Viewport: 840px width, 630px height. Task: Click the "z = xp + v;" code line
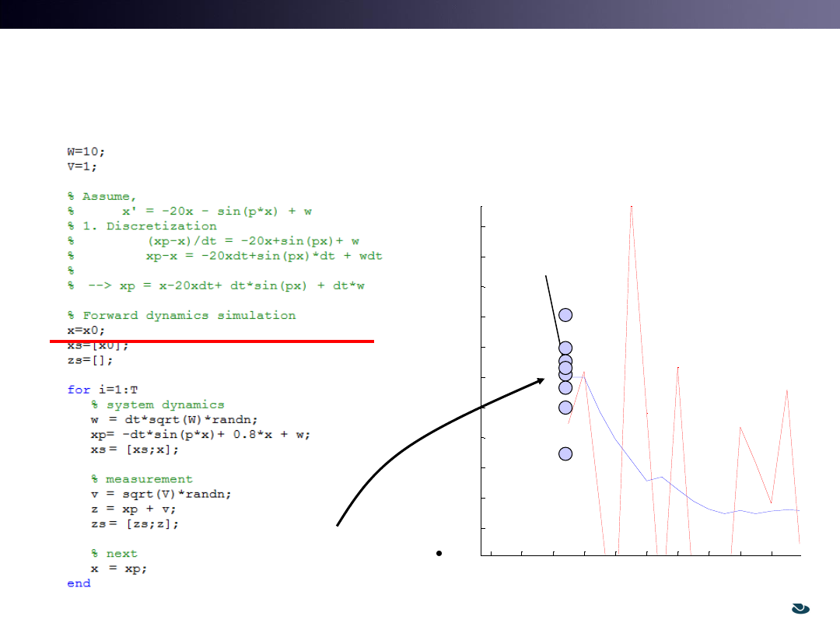point(133,509)
